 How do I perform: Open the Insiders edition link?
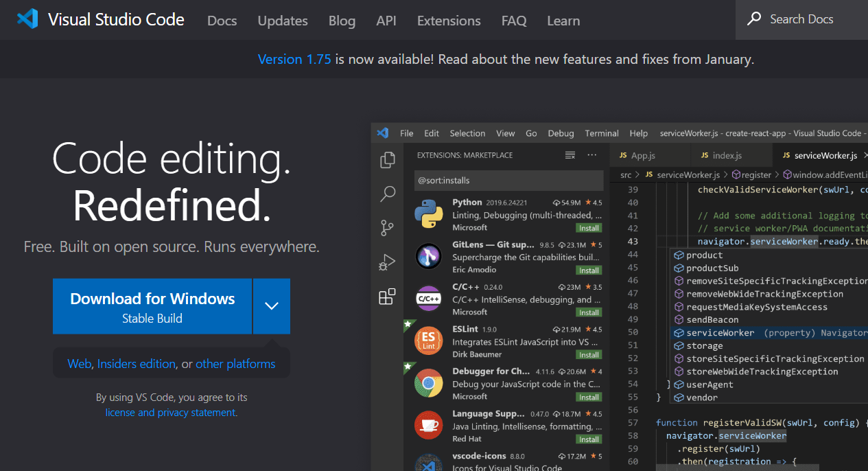(137, 364)
